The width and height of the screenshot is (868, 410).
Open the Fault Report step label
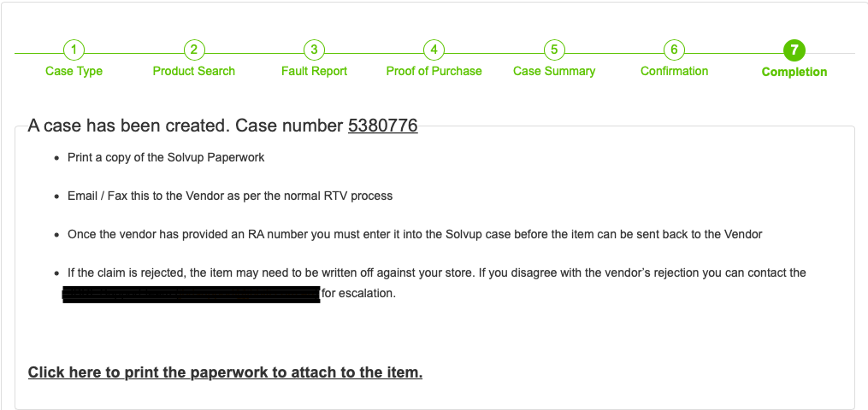[314, 71]
